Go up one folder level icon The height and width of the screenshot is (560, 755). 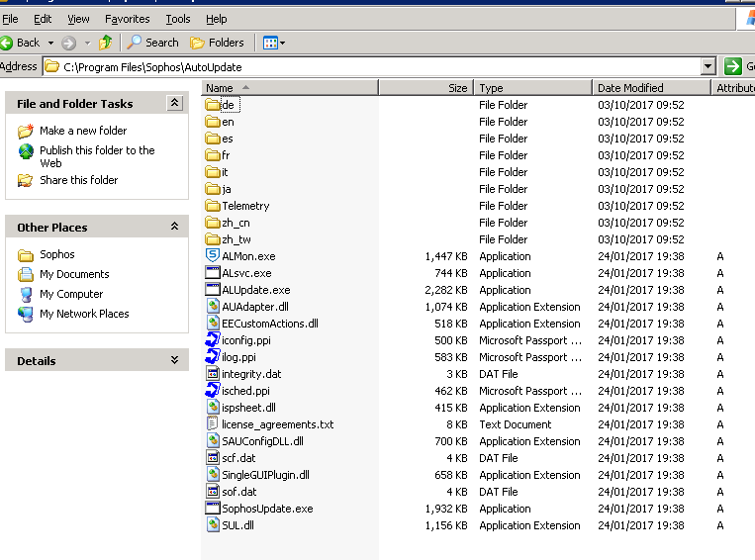pyautogui.click(x=106, y=43)
